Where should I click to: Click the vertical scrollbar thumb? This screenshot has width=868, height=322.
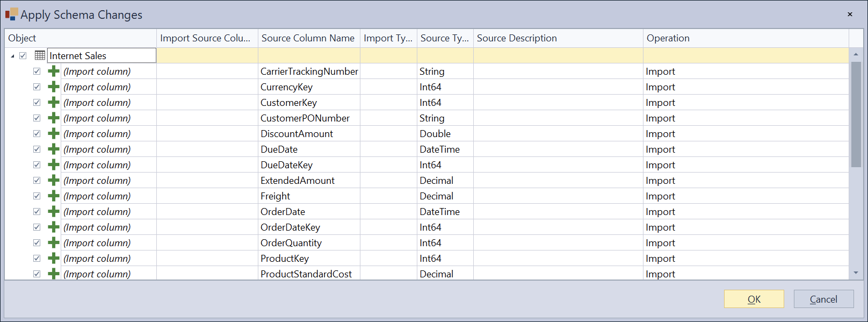[x=856, y=115]
